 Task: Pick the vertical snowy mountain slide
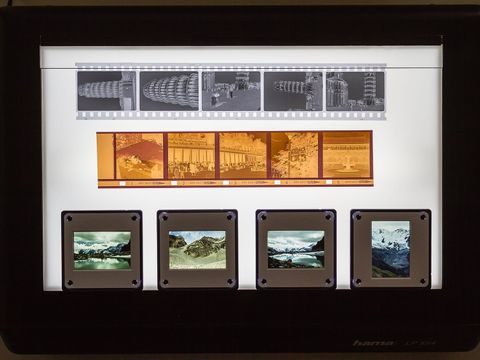(x=391, y=249)
